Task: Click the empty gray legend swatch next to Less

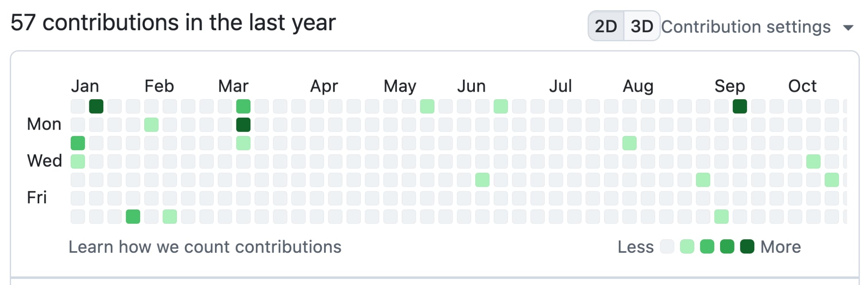Action: tap(667, 247)
